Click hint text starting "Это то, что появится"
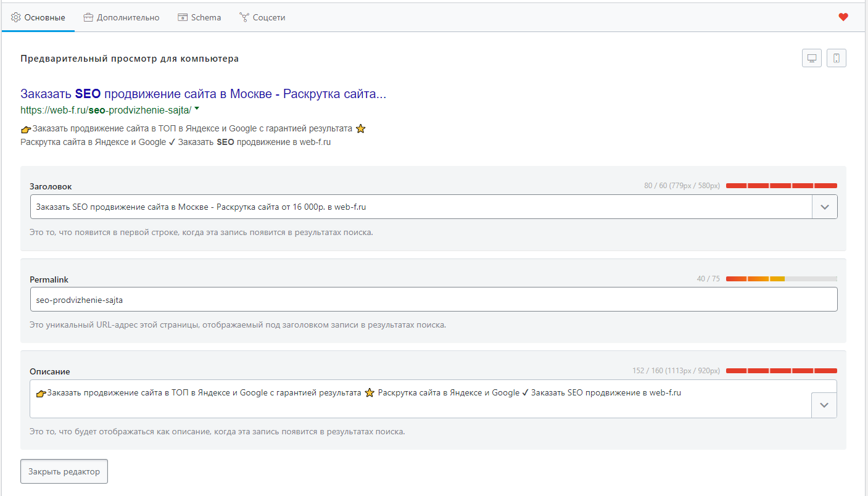 [x=202, y=233]
